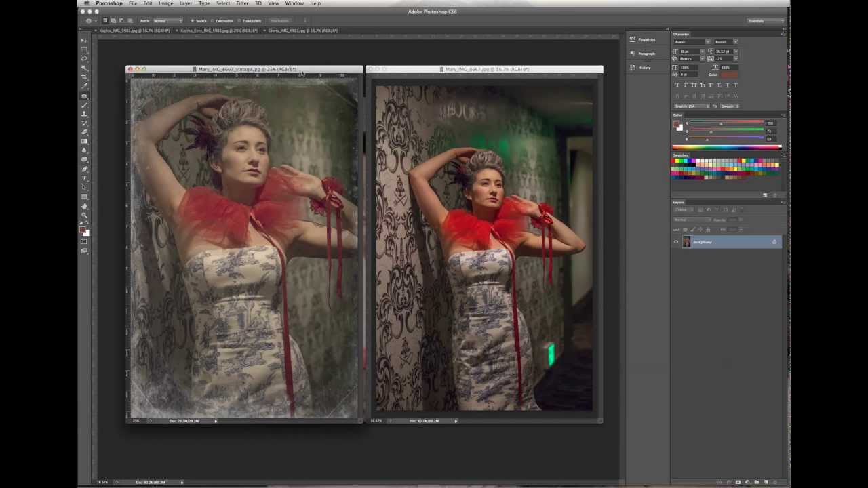This screenshot has width=868, height=488.
Task: Open the Avenir font family dropdown
Action: [707, 42]
